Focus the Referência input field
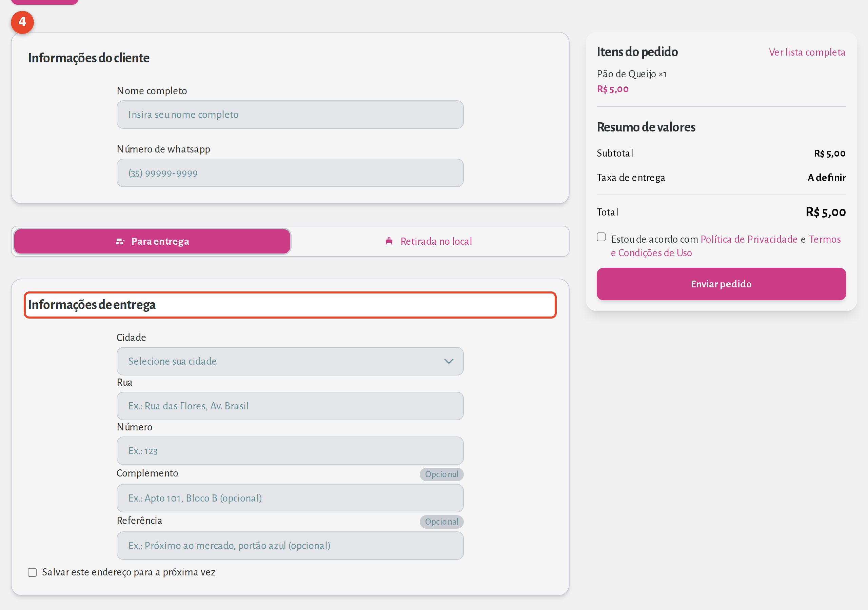This screenshot has height=610, width=868. click(x=290, y=546)
